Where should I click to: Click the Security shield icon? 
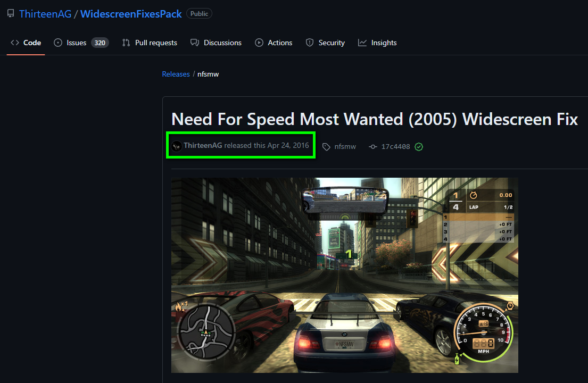309,43
